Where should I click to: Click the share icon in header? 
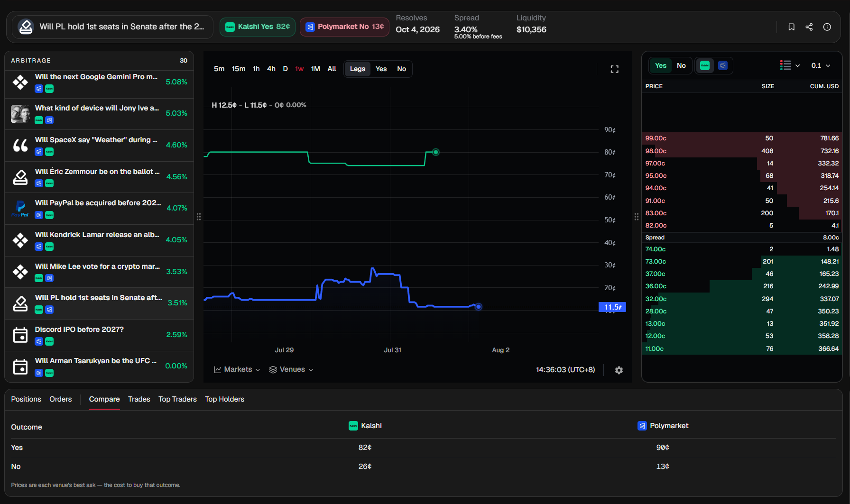pyautogui.click(x=809, y=27)
